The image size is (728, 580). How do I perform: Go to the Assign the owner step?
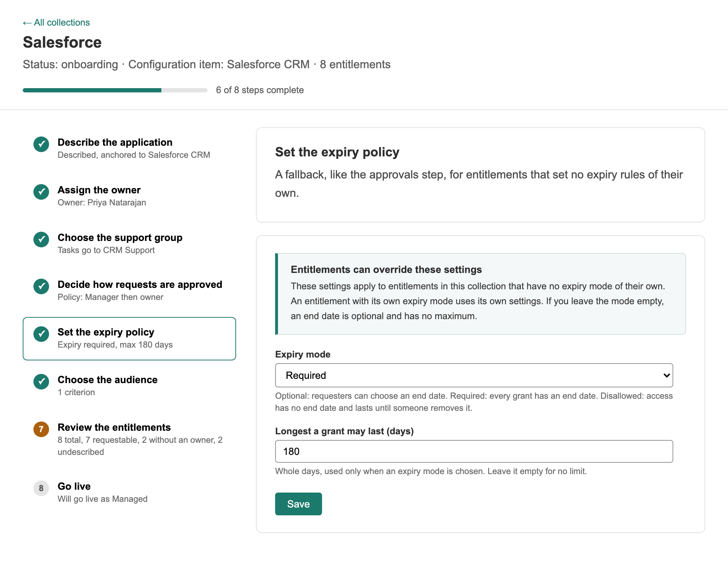pyautogui.click(x=129, y=196)
